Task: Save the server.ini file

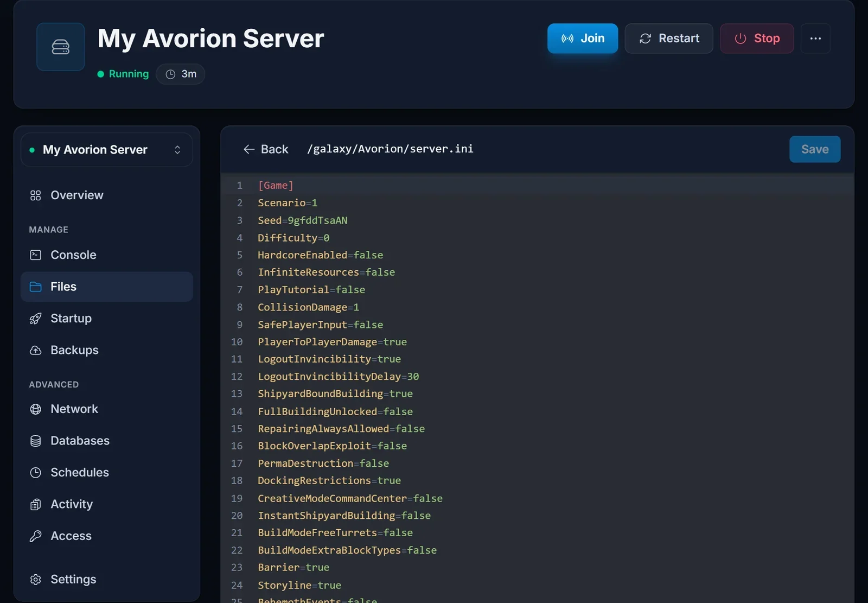Action: [x=815, y=149]
